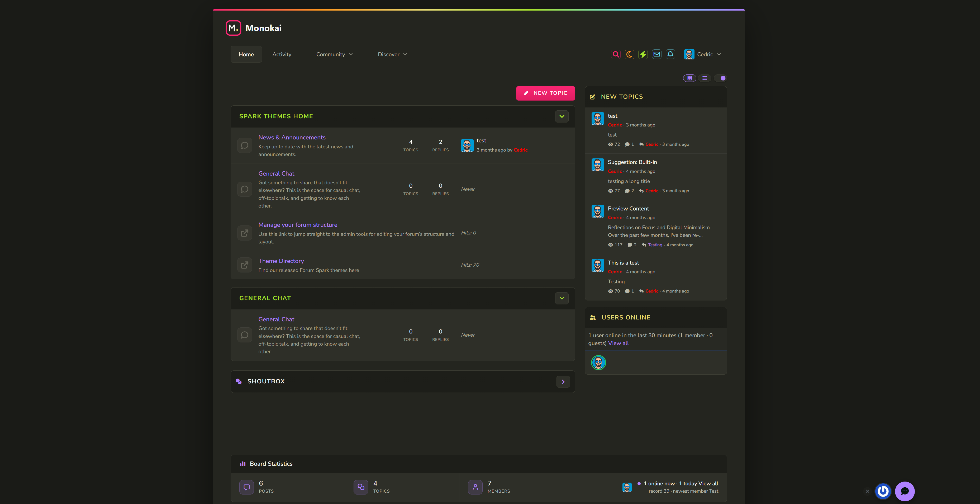
Task: Open the Cedric user menu dropdown
Action: [703, 54]
